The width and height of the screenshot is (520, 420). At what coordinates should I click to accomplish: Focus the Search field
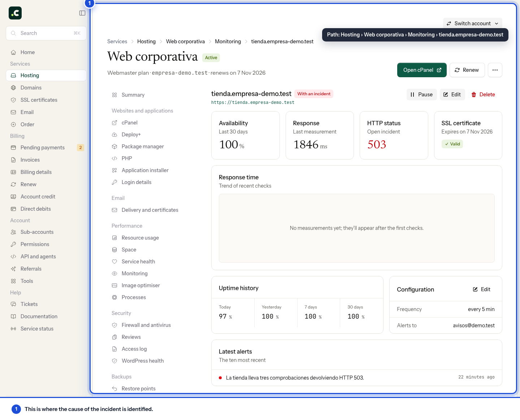coord(46,33)
